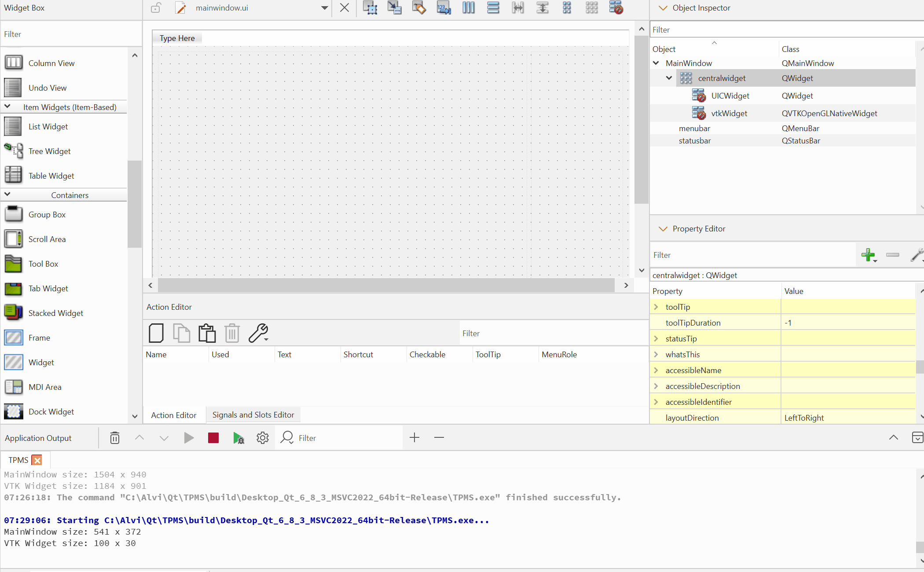Toggle the file lock icon
This screenshot has width=924, height=572.
coord(156,8)
